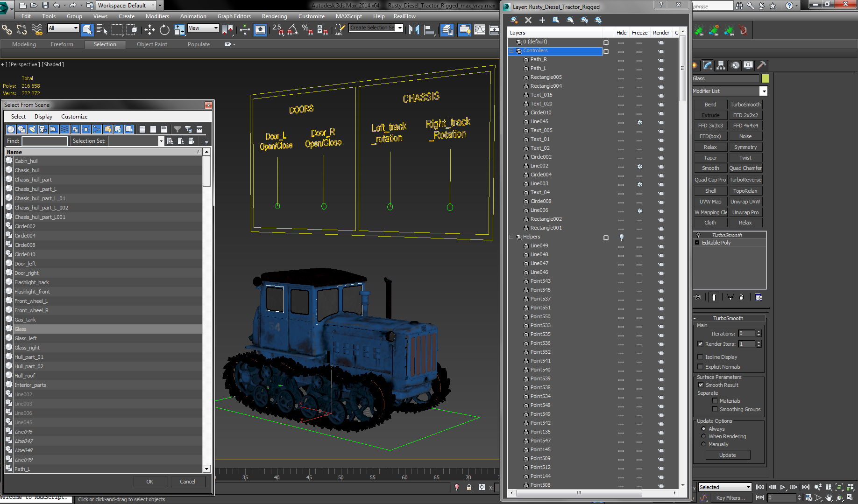Screen dimensions: 858x504
Task: Click the Layer dialog horizontal scrollbar
Action: tap(578, 493)
